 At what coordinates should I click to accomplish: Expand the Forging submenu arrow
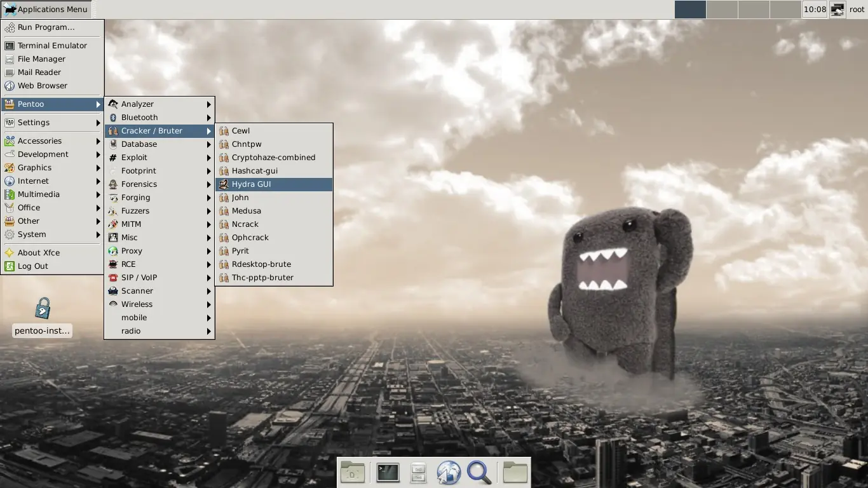[x=208, y=198]
